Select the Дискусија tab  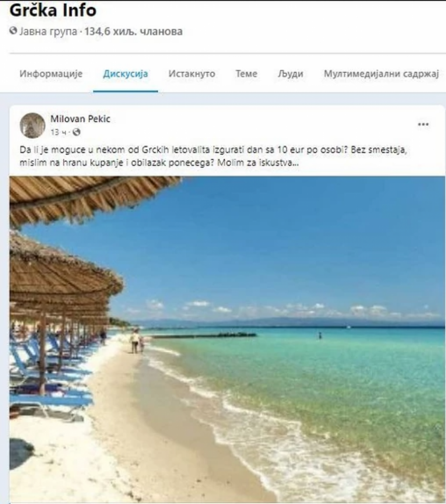pos(125,74)
